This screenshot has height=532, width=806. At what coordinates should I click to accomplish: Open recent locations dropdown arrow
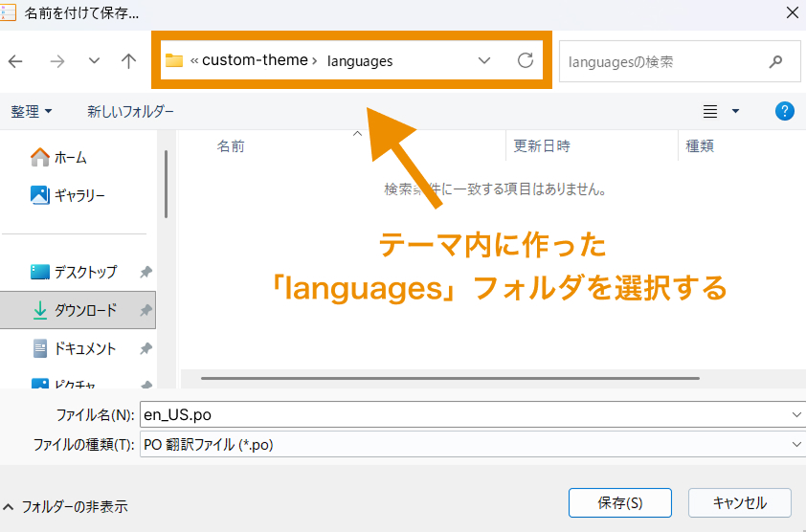(x=94, y=61)
